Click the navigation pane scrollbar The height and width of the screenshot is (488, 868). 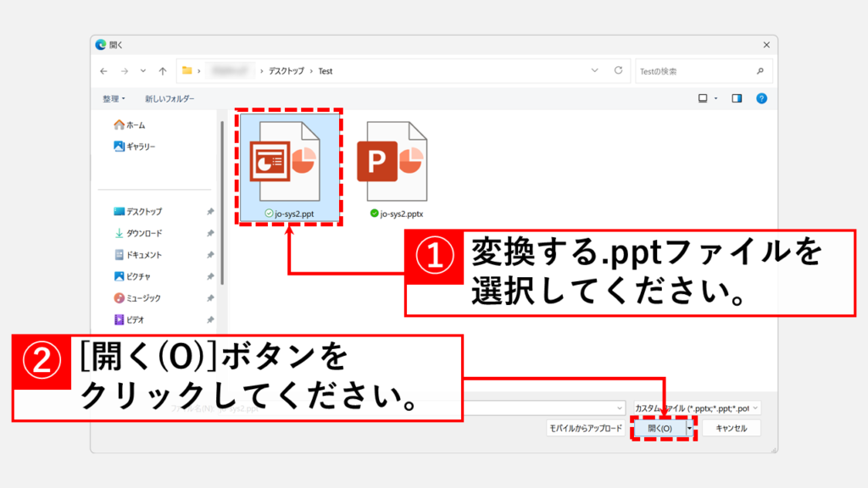pos(222,202)
